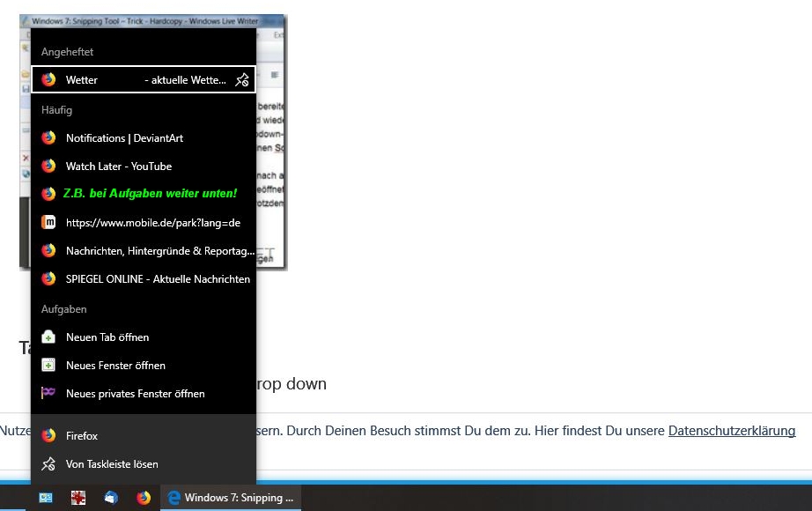Click the Angeheftet section header

pyautogui.click(x=67, y=52)
